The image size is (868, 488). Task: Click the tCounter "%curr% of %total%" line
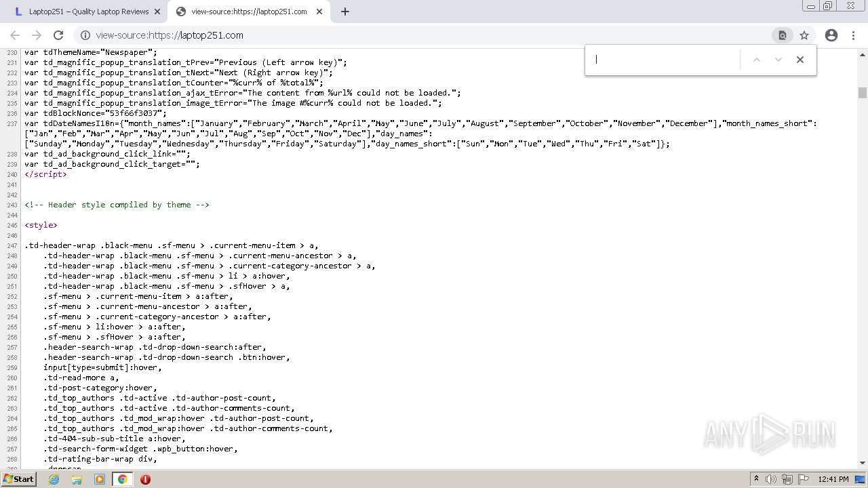(174, 83)
